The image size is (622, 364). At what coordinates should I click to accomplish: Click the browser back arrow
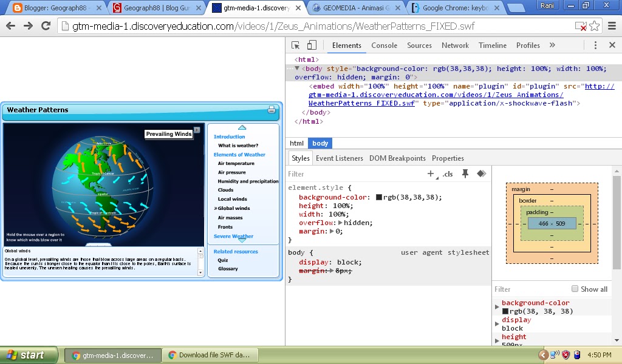point(11,26)
